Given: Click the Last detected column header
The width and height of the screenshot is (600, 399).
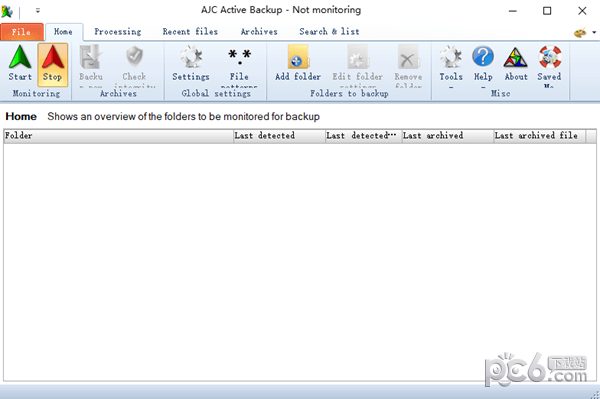Looking at the screenshot, I should coord(279,136).
